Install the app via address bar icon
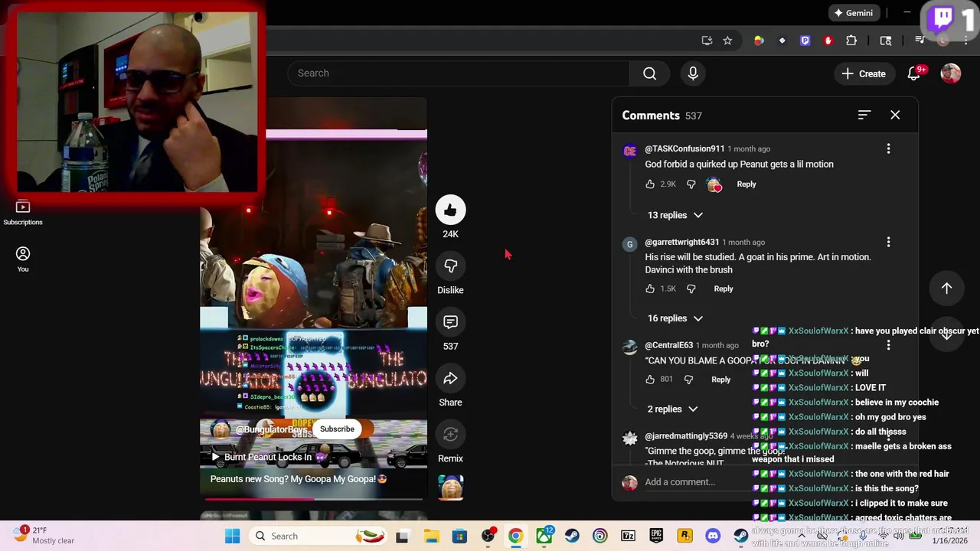Image resolution: width=980 pixels, height=551 pixels. coord(707,41)
